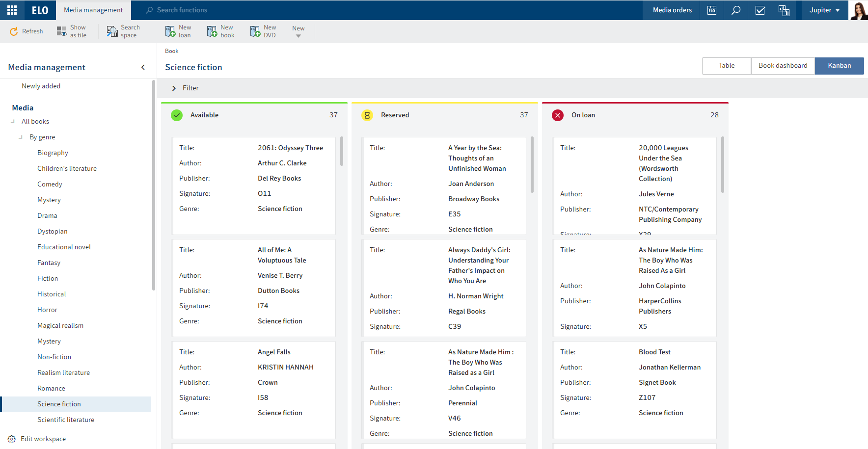Open the Blood Test book card

(634, 390)
